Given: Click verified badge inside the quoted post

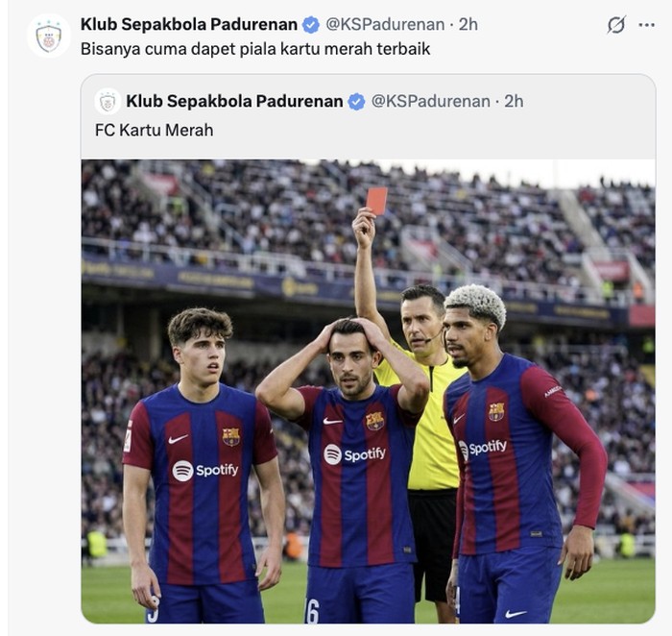Looking at the screenshot, I should pos(356,101).
